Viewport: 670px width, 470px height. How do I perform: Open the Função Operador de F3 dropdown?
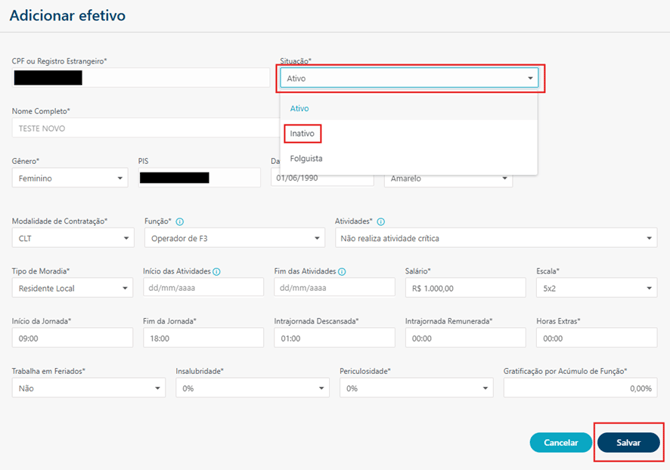233,238
